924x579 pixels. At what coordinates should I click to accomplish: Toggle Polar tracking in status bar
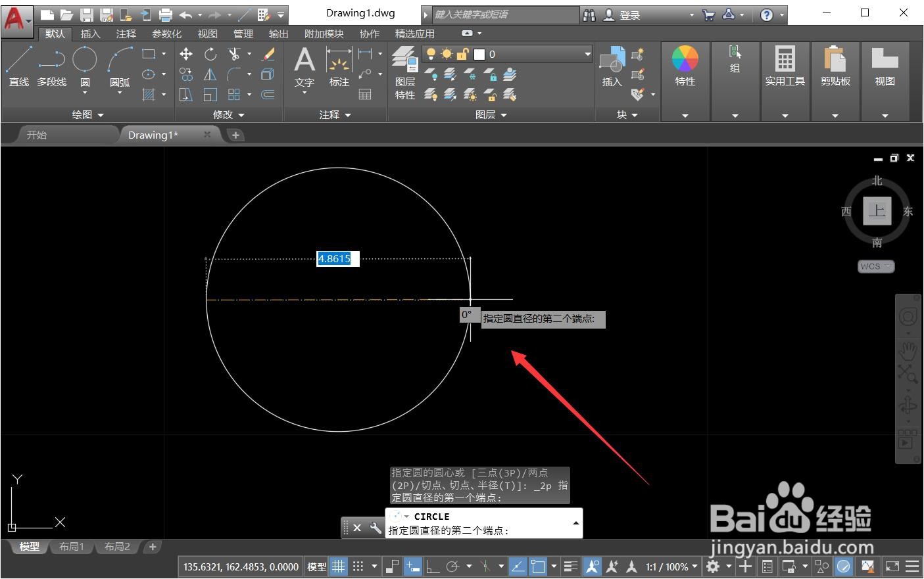point(452,567)
